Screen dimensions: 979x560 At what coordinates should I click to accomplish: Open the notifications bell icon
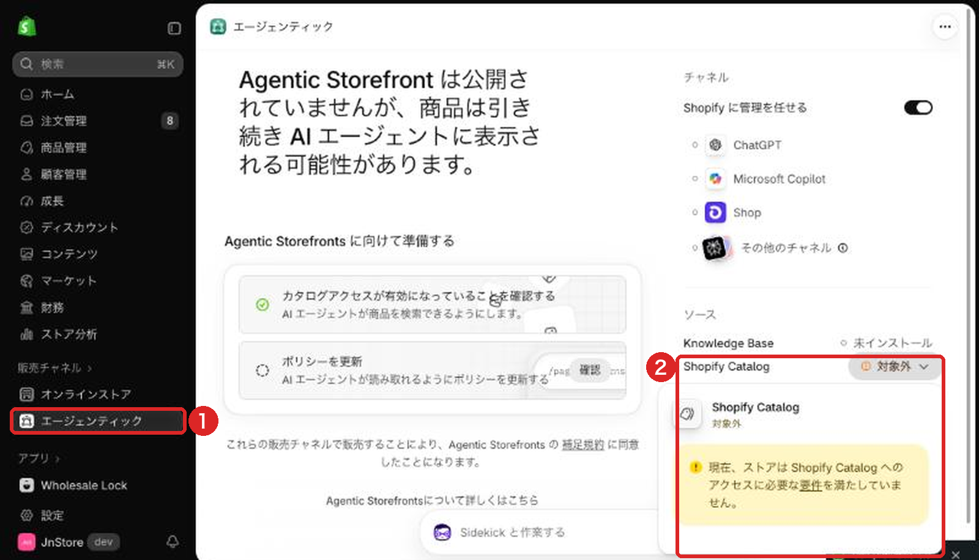pyautogui.click(x=173, y=542)
